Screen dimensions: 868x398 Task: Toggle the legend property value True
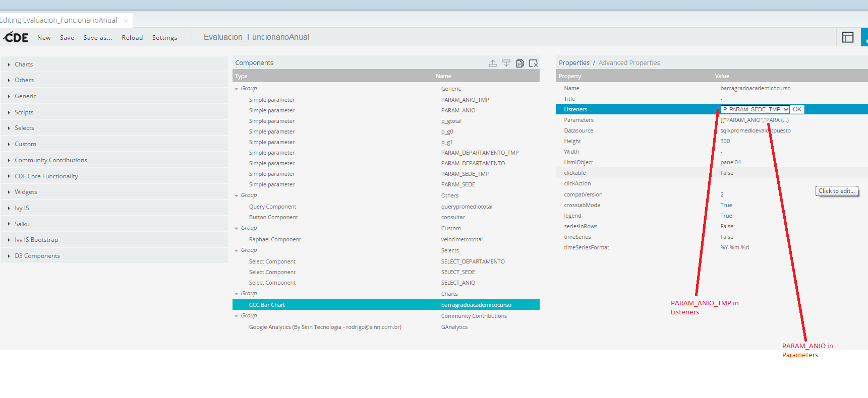[726, 216]
